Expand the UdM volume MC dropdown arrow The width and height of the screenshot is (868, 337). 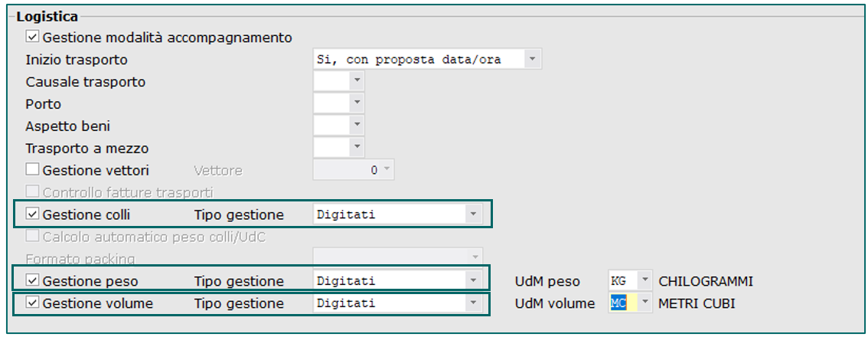(x=645, y=303)
